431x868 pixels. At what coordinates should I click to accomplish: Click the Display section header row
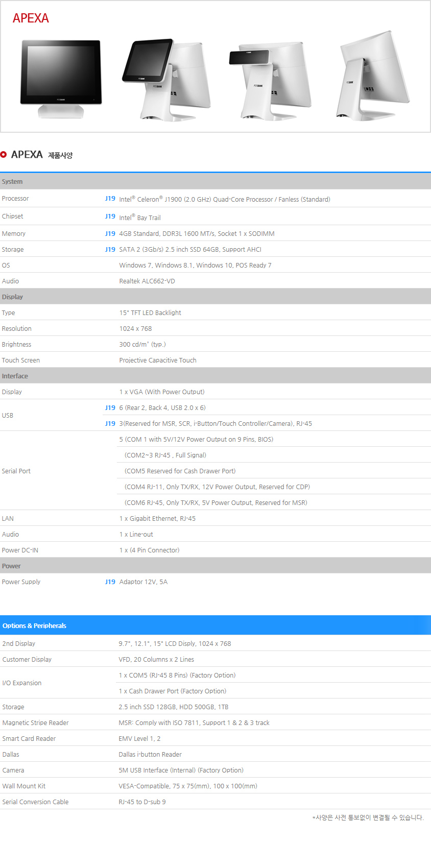(215, 297)
